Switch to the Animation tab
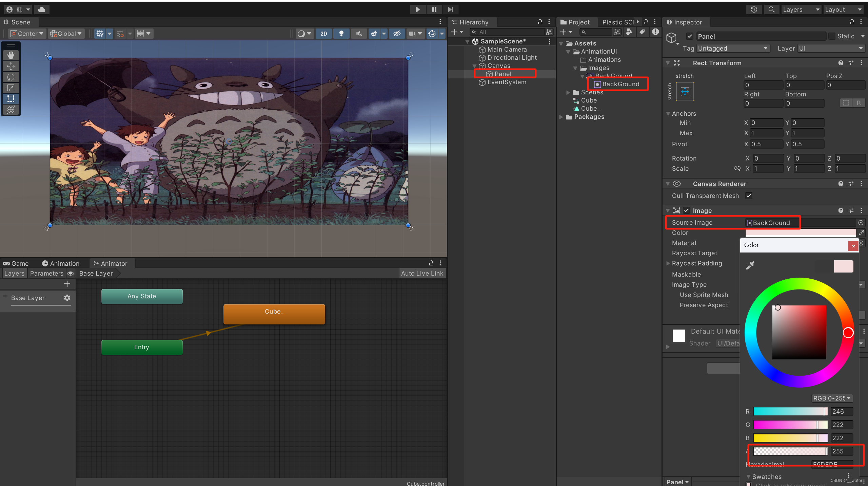 pos(61,264)
